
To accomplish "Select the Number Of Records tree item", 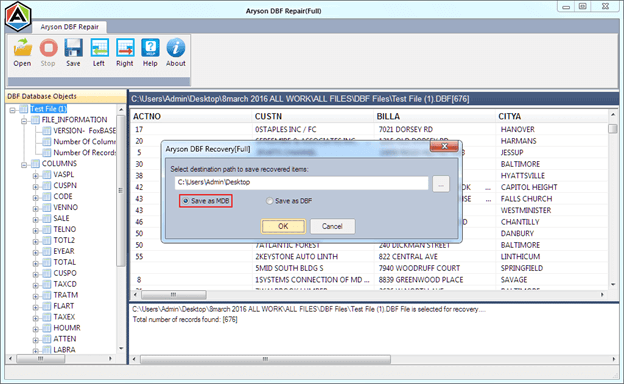I will pos(85,152).
